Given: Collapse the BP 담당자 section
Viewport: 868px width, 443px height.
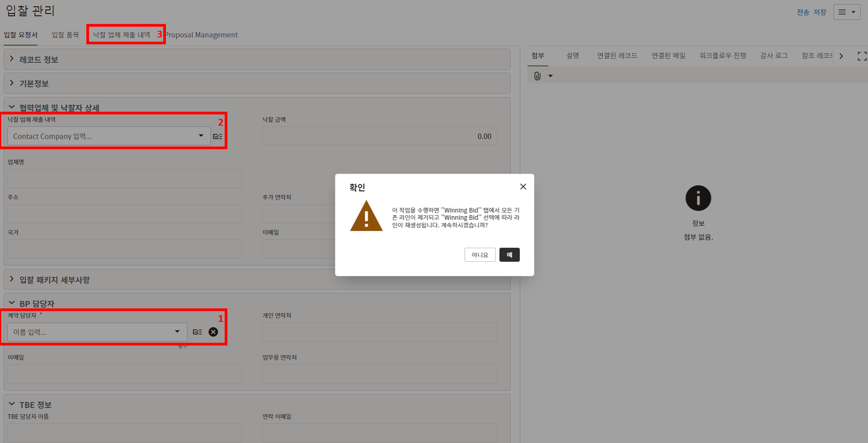Looking at the screenshot, I should pyautogui.click(x=12, y=303).
